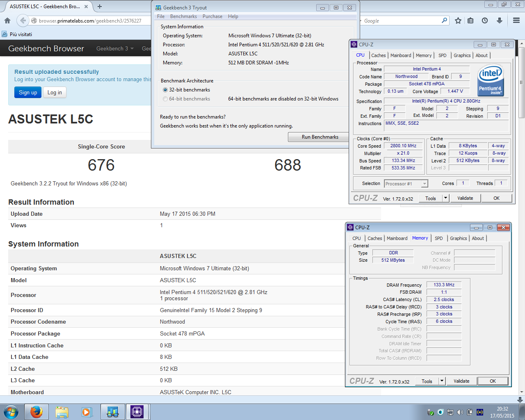Image resolution: width=525 pixels, height=420 pixels.
Task: Expand Geekbench 3 dropdown in browser navbar
Action: 115,48
